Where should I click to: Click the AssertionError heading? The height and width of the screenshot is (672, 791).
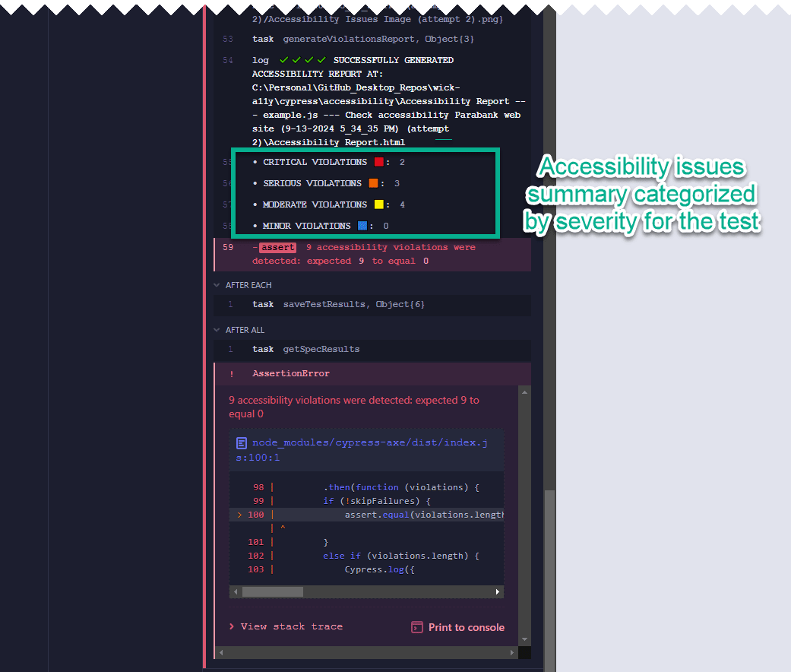[x=290, y=373]
